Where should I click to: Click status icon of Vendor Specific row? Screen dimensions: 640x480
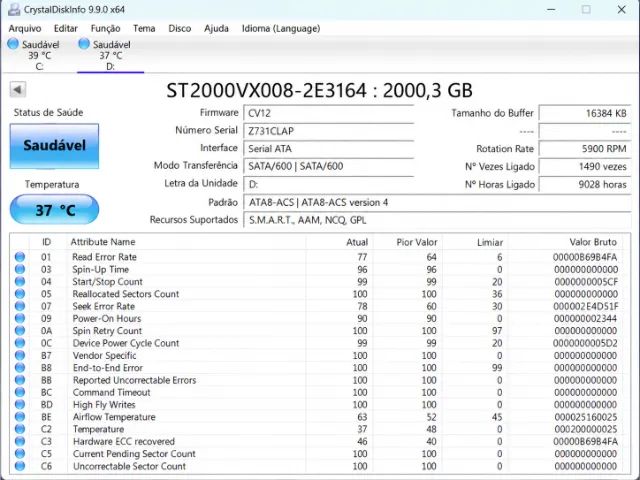coord(20,355)
